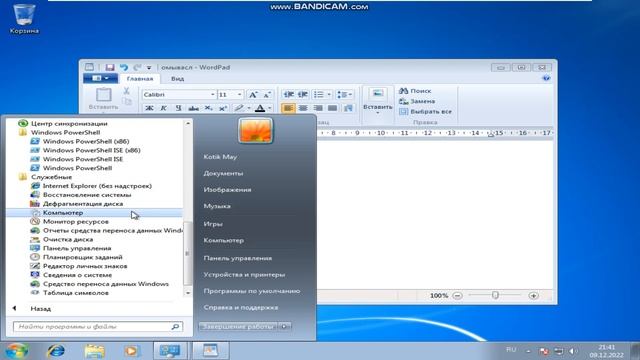Switch to WordPad via its taskbar button

click(210, 351)
